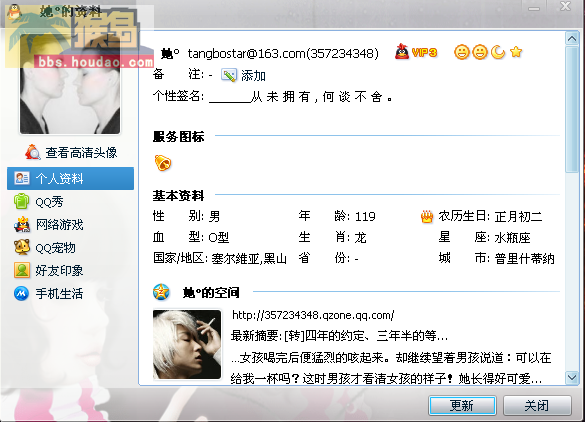Viewport: 585px width, 422px height.
Task: Click the birthday crown icon
Action: pos(427,216)
